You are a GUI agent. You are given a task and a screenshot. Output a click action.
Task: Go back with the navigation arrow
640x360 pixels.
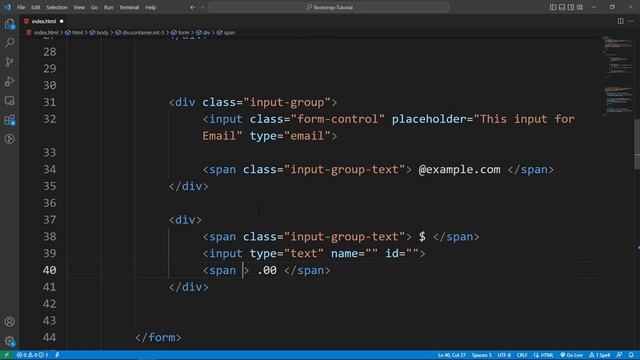click(193, 7)
